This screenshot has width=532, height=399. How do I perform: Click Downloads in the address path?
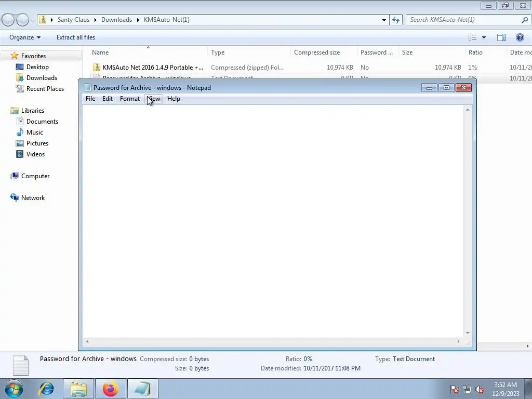pos(116,20)
